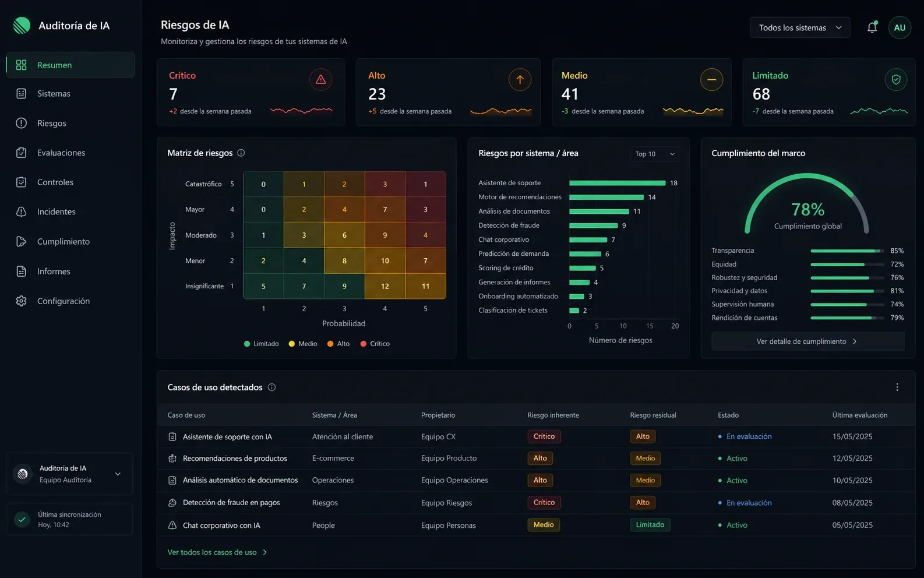Click the Asistente de soporte bar in chart
The height and width of the screenshot is (578, 924).
tap(617, 183)
